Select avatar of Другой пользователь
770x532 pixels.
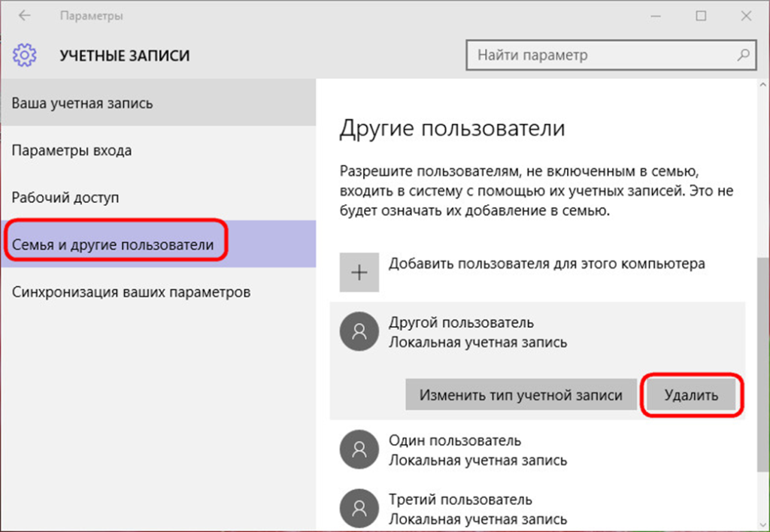[x=359, y=331]
